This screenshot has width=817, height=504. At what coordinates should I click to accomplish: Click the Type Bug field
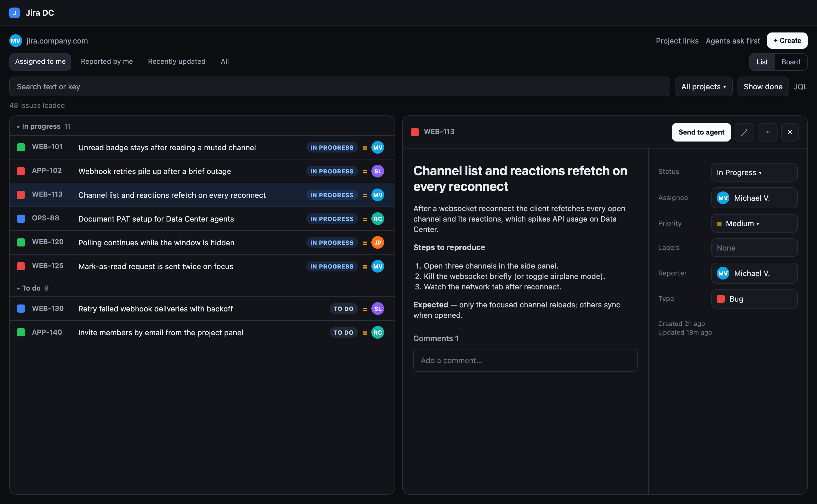(x=754, y=299)
